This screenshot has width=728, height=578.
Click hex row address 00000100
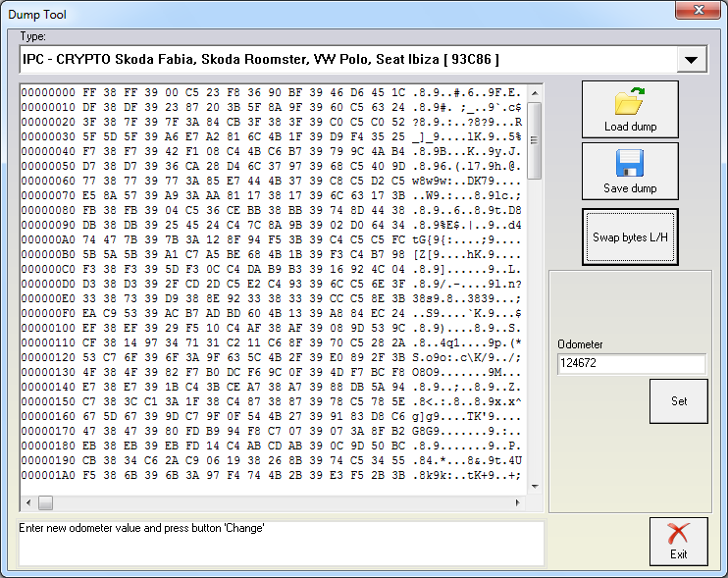coord(48,328)
